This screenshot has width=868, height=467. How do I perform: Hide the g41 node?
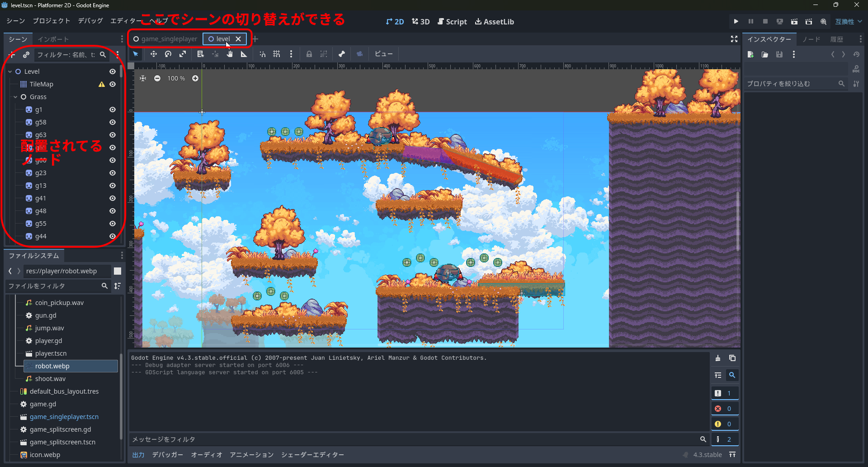113,198
